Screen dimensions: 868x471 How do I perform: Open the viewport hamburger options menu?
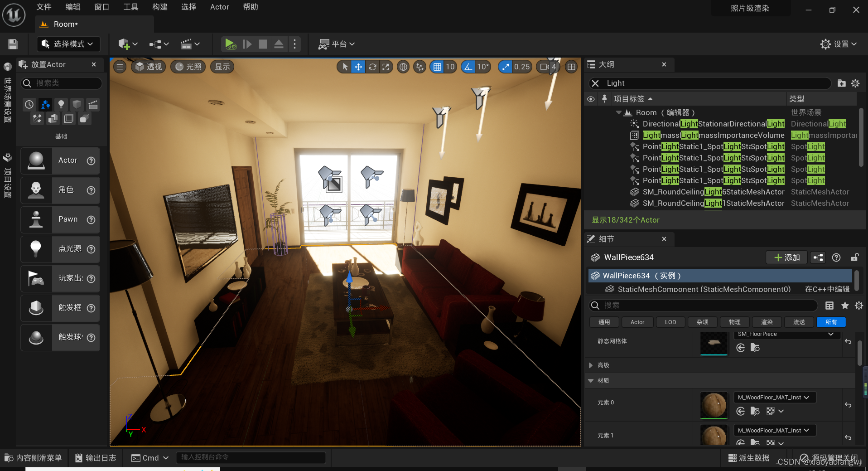pos(120,67)
